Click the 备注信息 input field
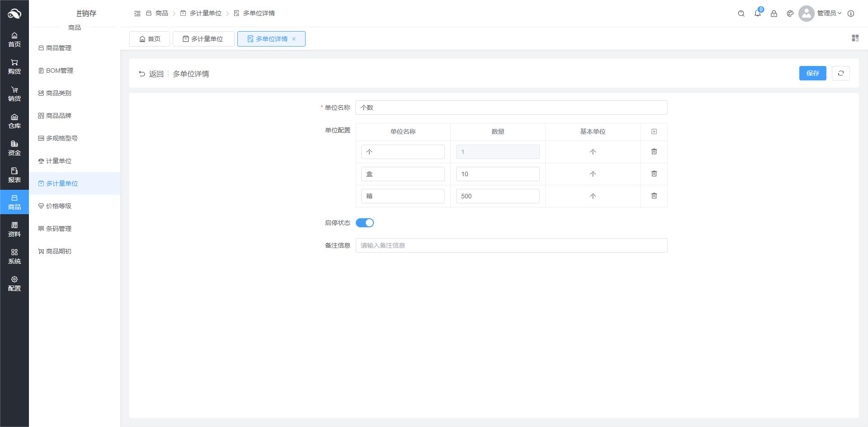 tap(511, 245)
